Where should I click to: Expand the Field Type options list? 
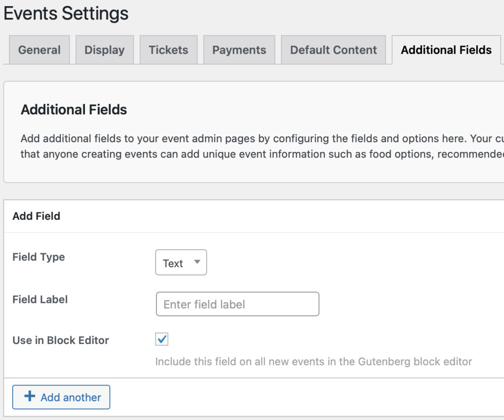181,262
